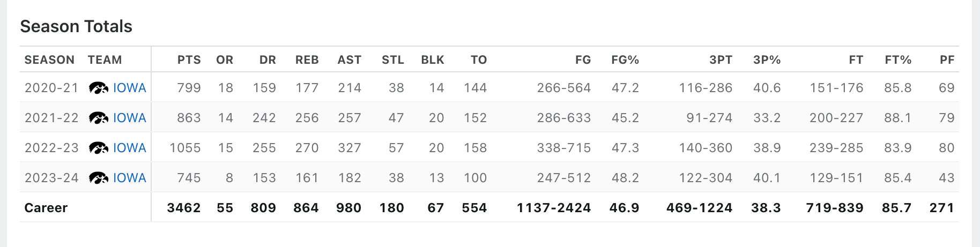The image size is (980, 247).
Task: Click the Iowa Hawkeyes logo for 2021-22
Action: point(99,118)
